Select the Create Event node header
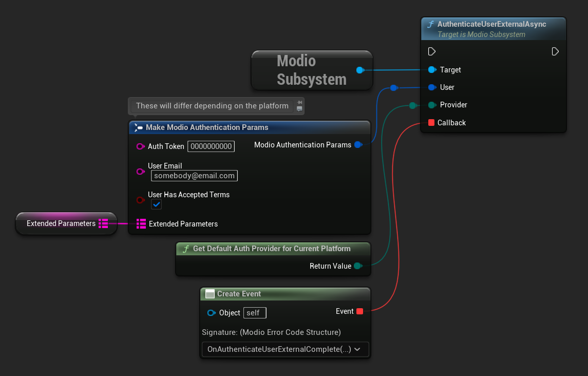The image size is (588, 376). 286,294
